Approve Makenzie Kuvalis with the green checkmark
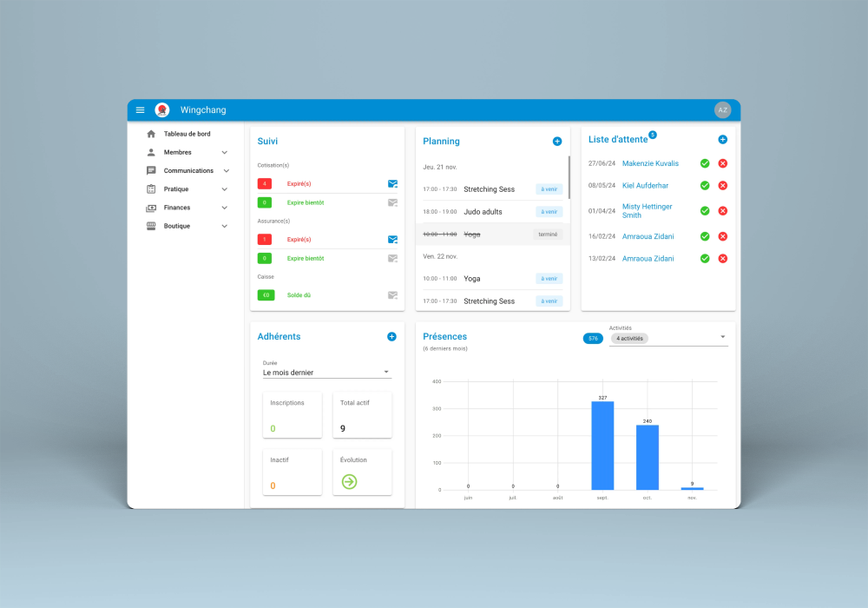Screen dimensions: 868x608 click(x=705, y=162)
